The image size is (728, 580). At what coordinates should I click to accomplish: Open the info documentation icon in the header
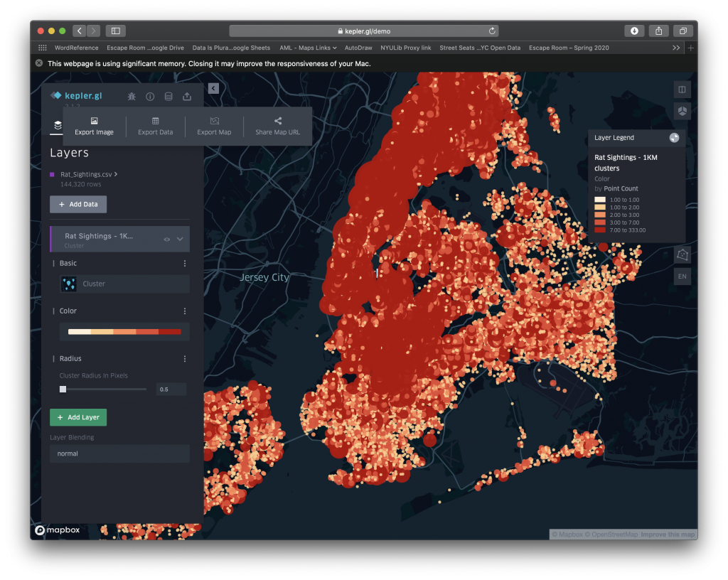point(150,96)
